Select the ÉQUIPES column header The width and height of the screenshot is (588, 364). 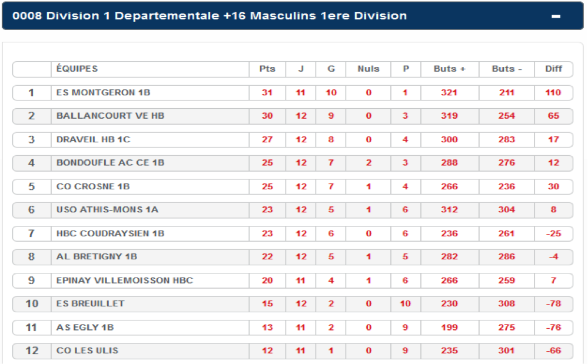pos(77,69)
